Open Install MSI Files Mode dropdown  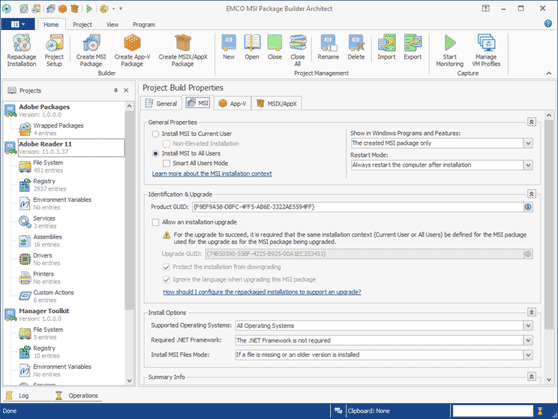528,355
